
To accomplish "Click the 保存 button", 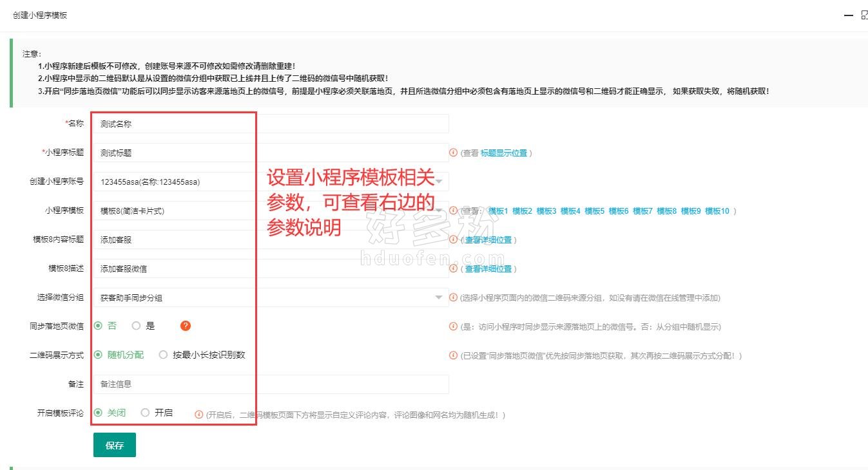I will tap(115, 445).
